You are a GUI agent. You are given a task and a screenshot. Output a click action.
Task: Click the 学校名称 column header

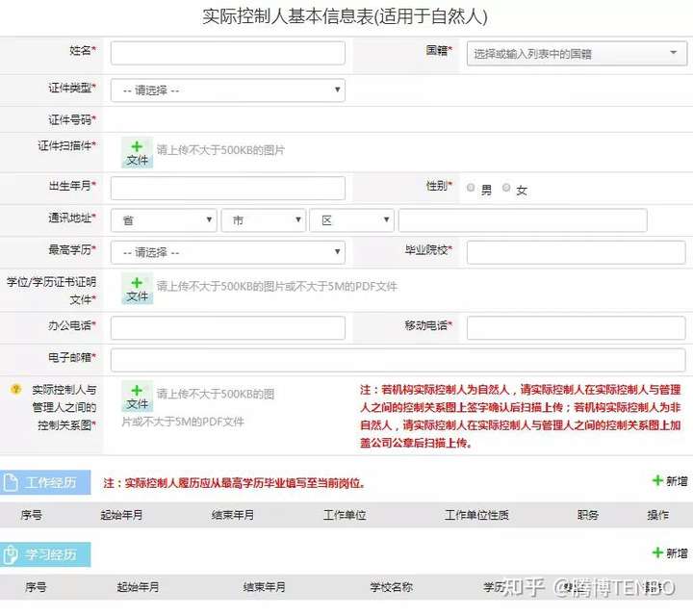pyautogui.click(x=392, y=587)
